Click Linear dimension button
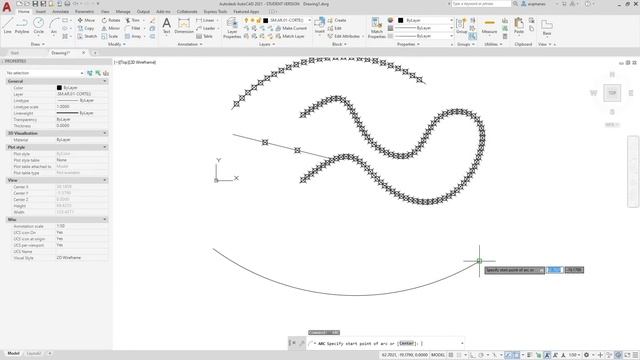The height and width of the screenshot is (360, 640). pyautogui.click(x=206, y=20)
